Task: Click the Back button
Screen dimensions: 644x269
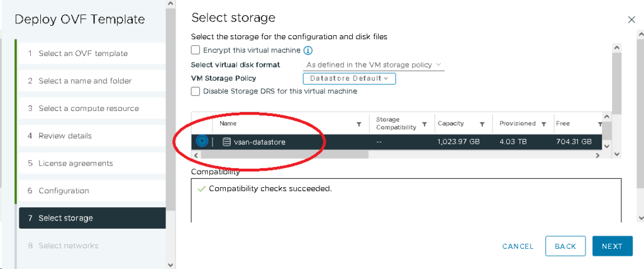Action: tap(565, 246)
